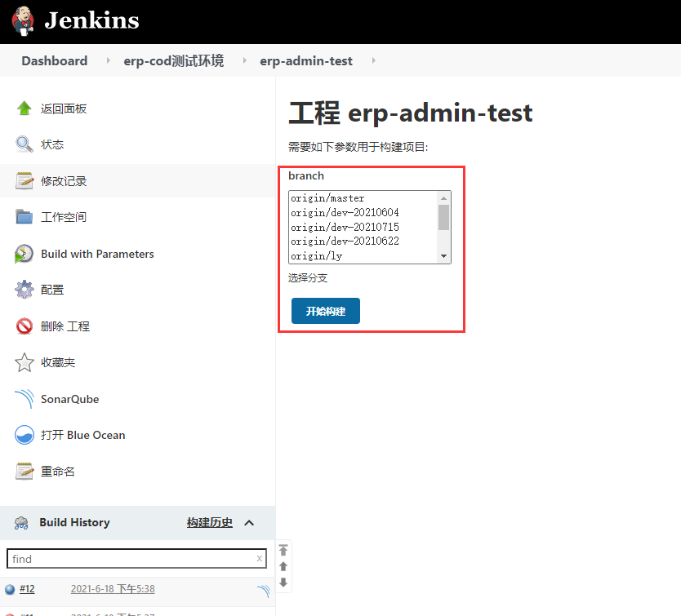Screen dimensions: 681x616
Task: Click the Jenkins butler logo icon
Action: click(x=23, y=20)
